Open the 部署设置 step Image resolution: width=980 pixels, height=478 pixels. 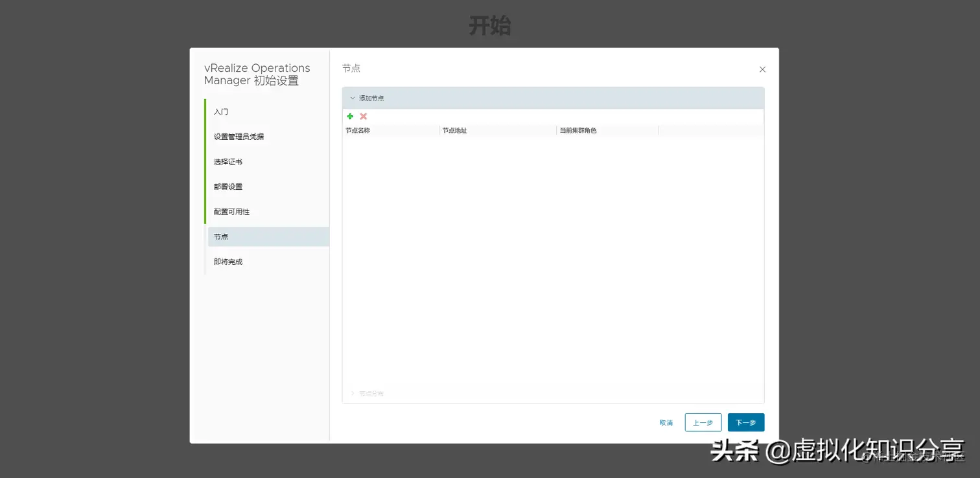pyautogui.click(x=228, y=187)
